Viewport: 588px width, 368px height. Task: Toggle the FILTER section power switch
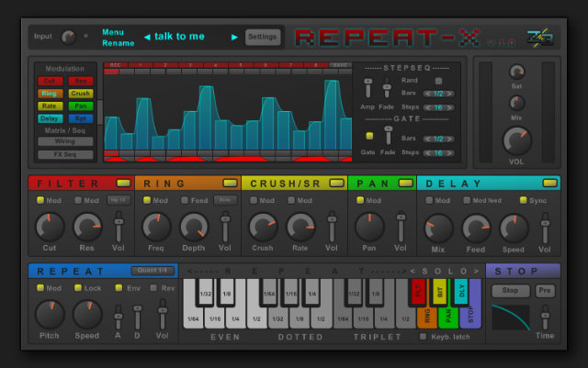click(x=124, y=183)
